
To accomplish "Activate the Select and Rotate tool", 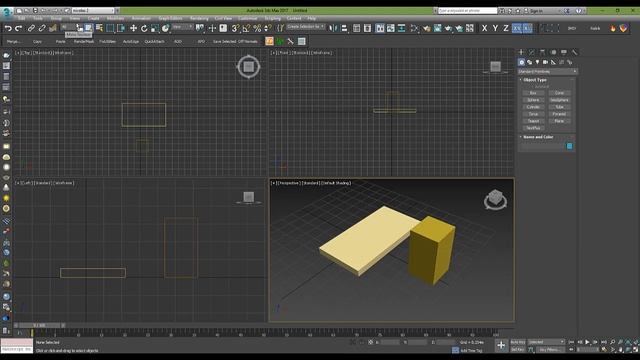I will click(x=144, y=28).
